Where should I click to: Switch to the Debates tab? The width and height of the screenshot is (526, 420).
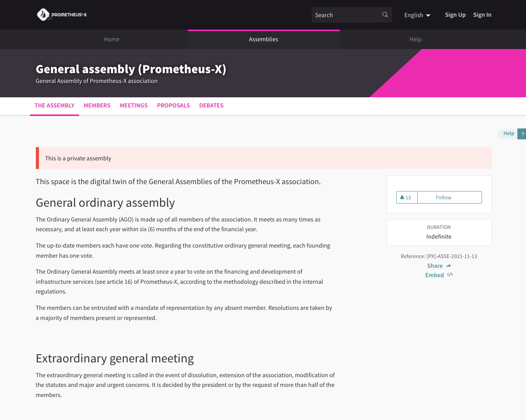[211, 105]
